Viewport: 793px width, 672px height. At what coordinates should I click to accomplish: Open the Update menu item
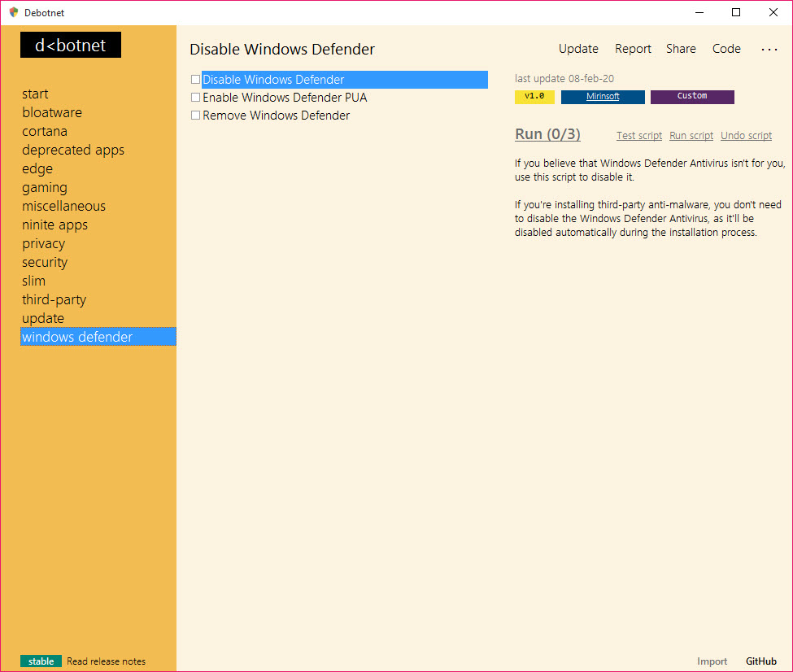[578, 49]
